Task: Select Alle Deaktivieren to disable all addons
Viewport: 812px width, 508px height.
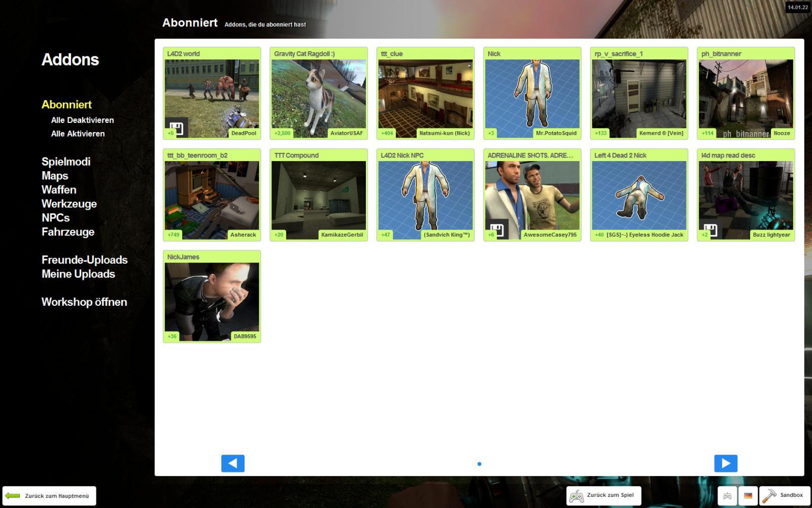Action: [82, 120]
